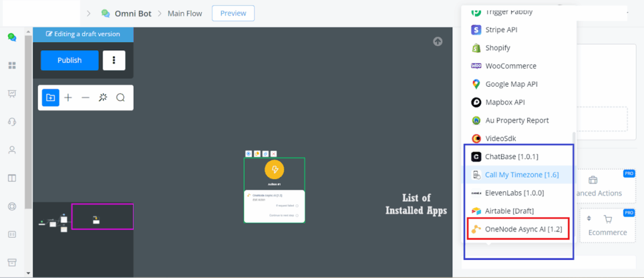
Task: Select ChatBase [1.0.1] in the app list
Action: tap(511, 156)
